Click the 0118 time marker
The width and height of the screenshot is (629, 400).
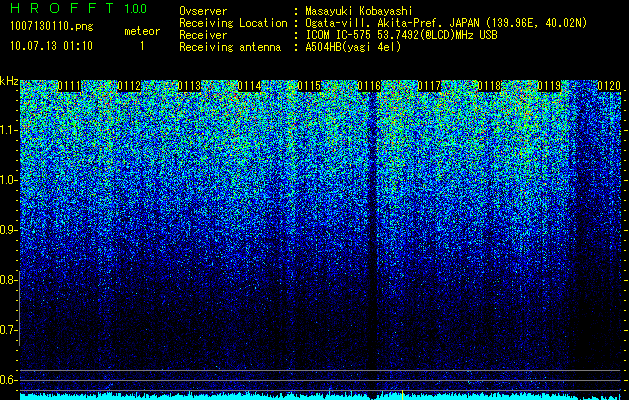click(489, 86)
